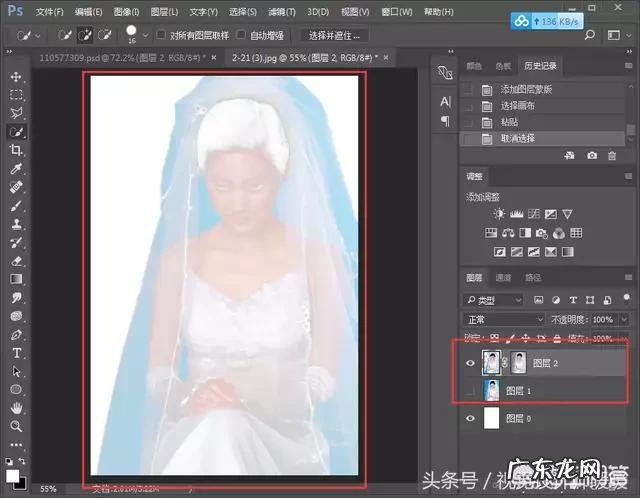Open the Adjustments panel flyout menu

point(628,176)
